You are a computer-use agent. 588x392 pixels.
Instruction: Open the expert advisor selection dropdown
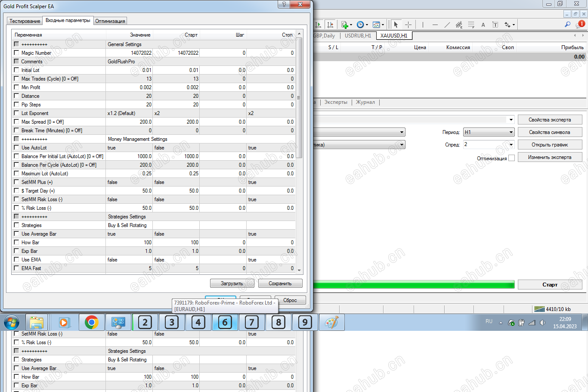(x=511, y=120)
